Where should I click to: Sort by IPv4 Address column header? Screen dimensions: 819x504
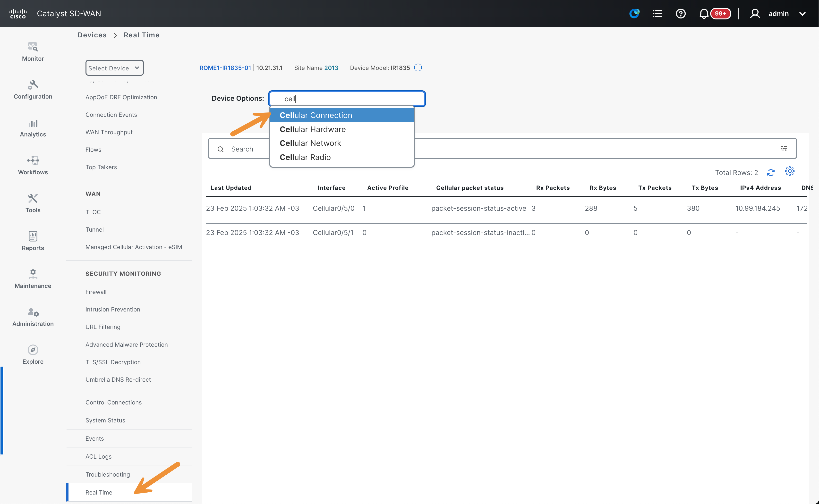760,188
